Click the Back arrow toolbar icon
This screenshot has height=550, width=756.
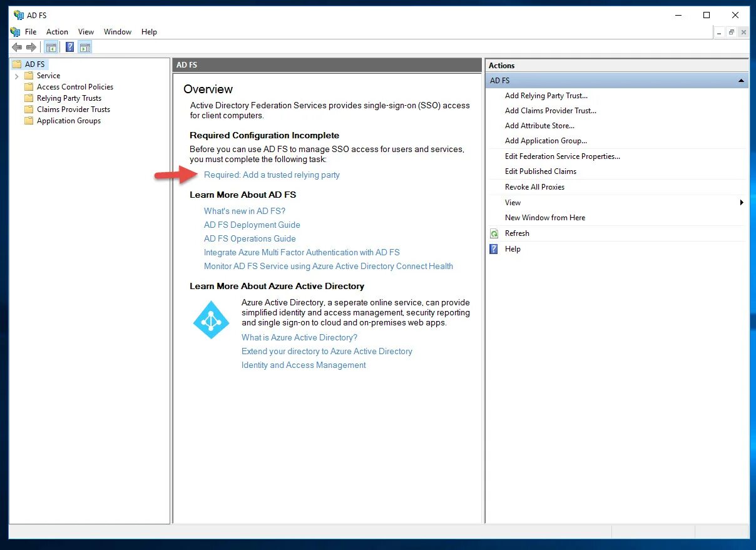coord(17,47)
